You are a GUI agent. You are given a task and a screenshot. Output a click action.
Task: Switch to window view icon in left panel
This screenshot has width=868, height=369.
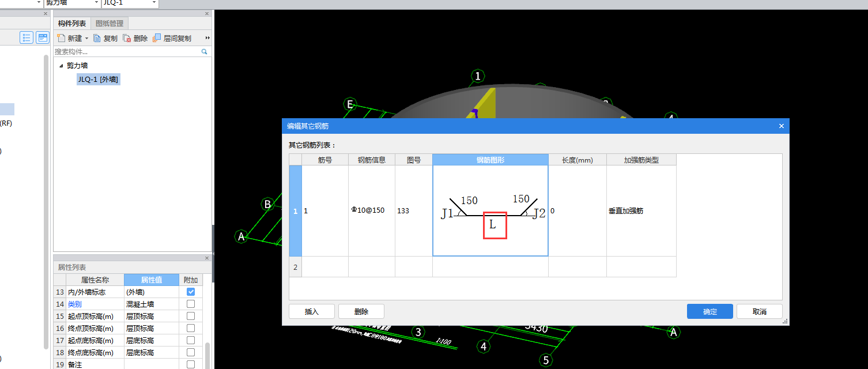43,38
